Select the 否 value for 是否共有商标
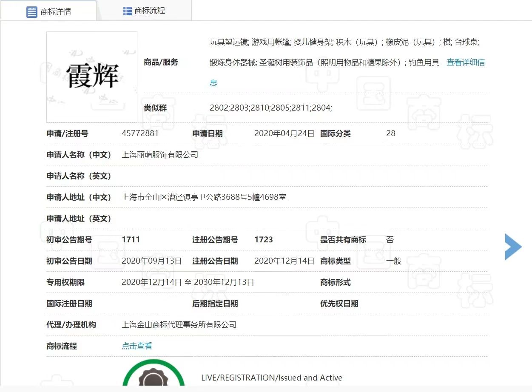 (x=390, y=240)
